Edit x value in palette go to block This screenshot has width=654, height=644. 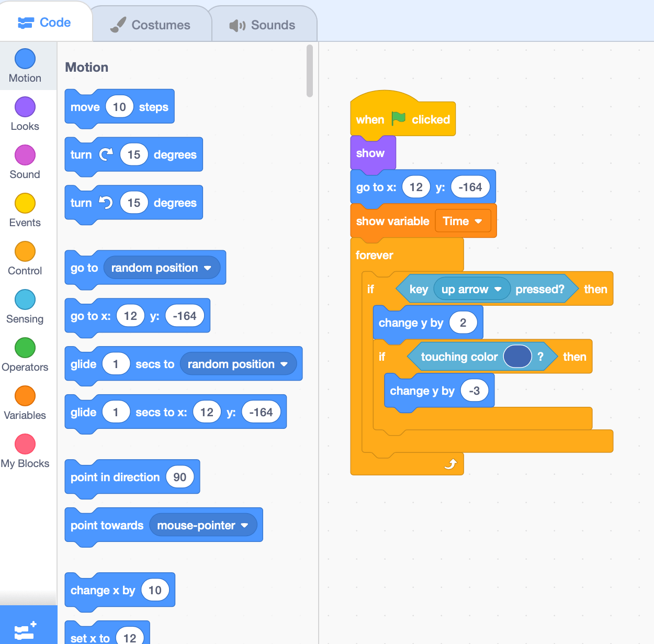[130, 316]
